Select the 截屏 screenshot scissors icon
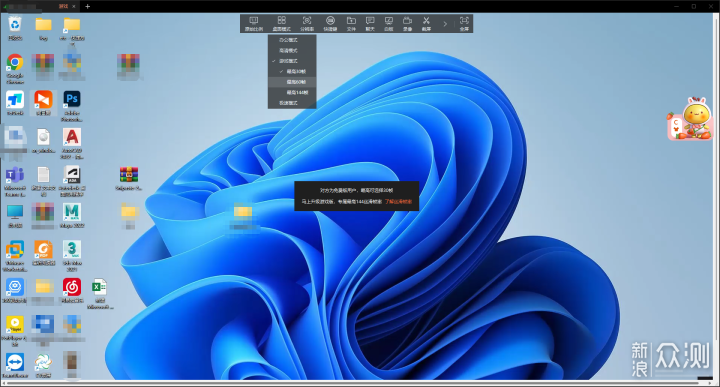Viewport: 720px width, 387px height. pos(426,23)
